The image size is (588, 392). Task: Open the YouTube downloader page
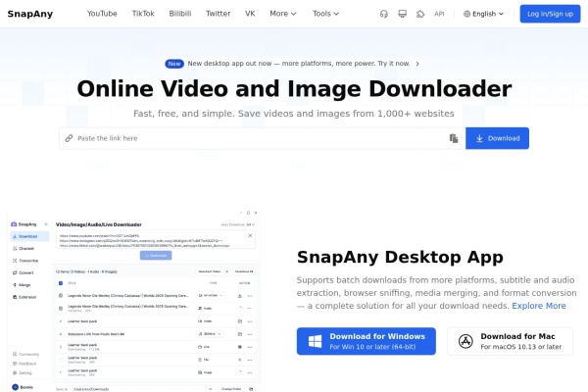coord(102,14)
